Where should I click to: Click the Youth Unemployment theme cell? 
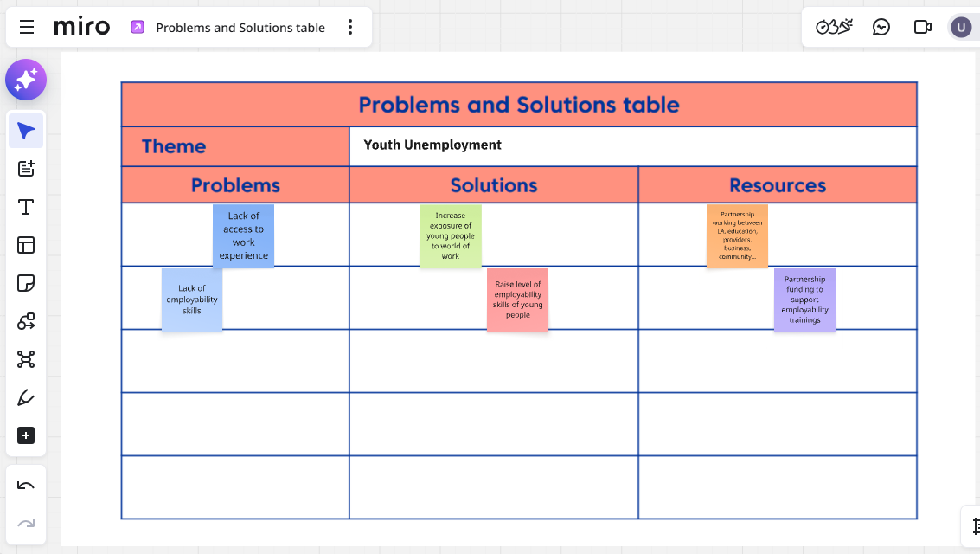click(632, 145)
